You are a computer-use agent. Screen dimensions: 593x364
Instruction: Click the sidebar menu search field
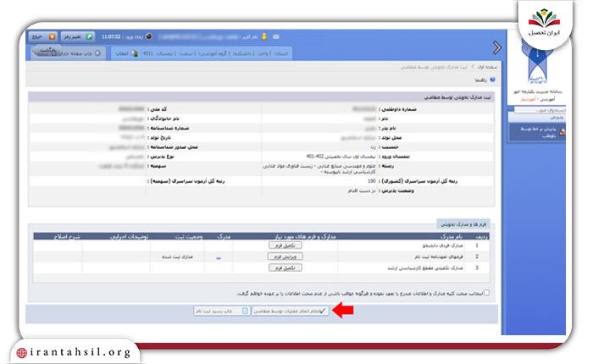click(540, 110)
